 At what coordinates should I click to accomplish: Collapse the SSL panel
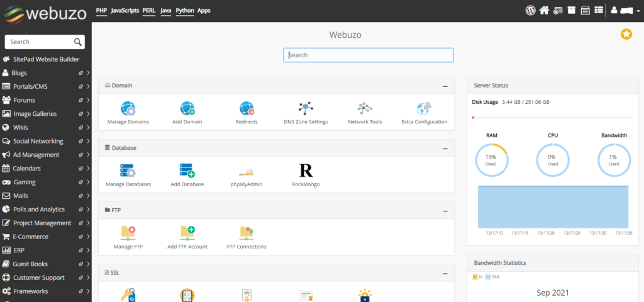tap(445, 273)
